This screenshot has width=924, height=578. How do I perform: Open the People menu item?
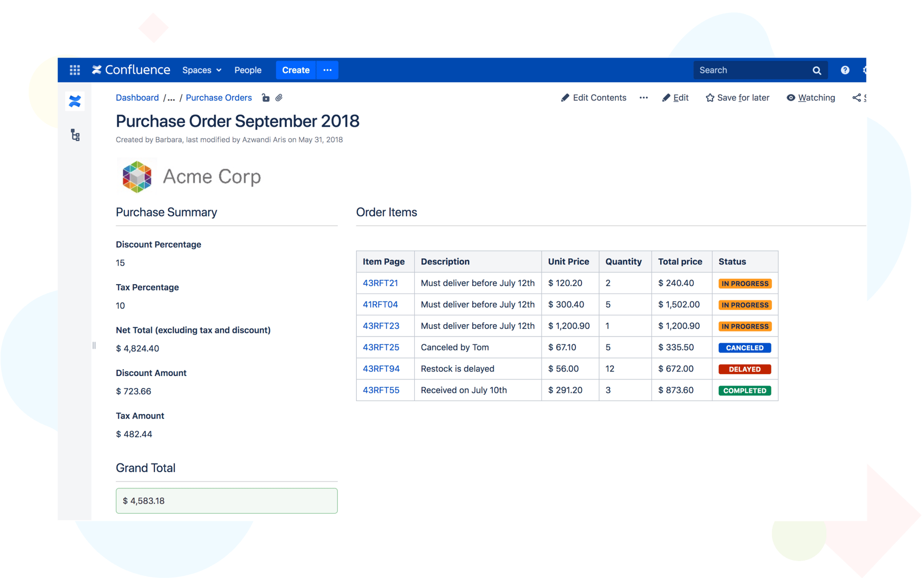coord(247,70)
